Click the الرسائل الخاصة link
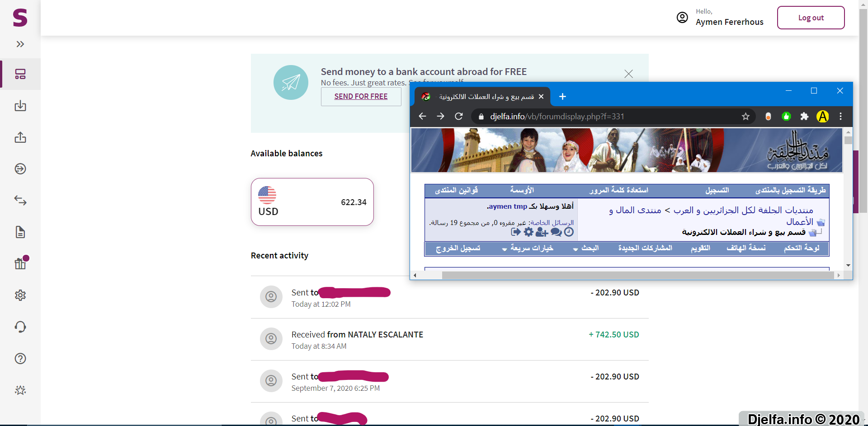The height and width of the screenshot is (426, 868). point(552,223)
